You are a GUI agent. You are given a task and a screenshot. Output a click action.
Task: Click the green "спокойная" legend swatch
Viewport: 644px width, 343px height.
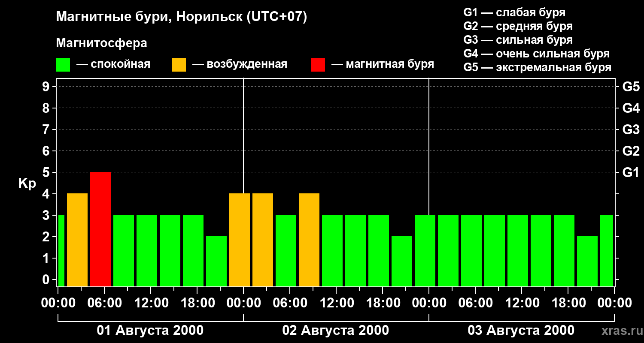(x=63, y=64)
